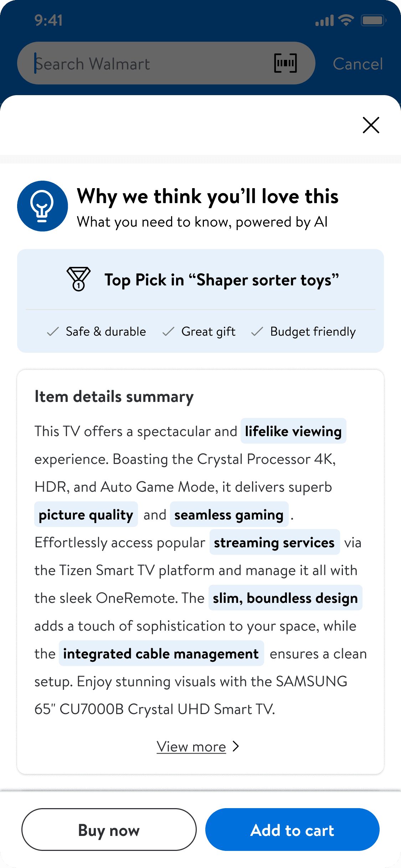Tap the Great gift checkmark
This screenshot has height=868, width=401.
click(x=168, y=332)
